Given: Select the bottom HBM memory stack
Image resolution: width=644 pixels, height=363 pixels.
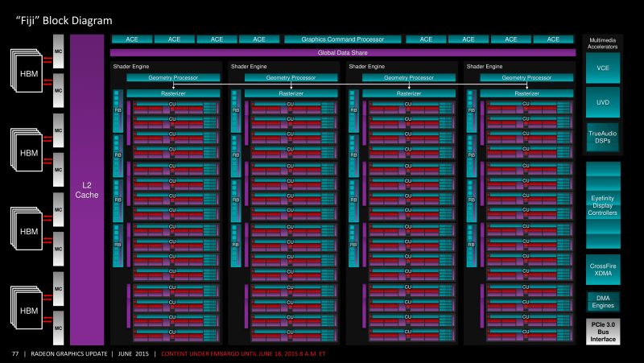Looking at the screenshot, I should (x=27, y=308).
